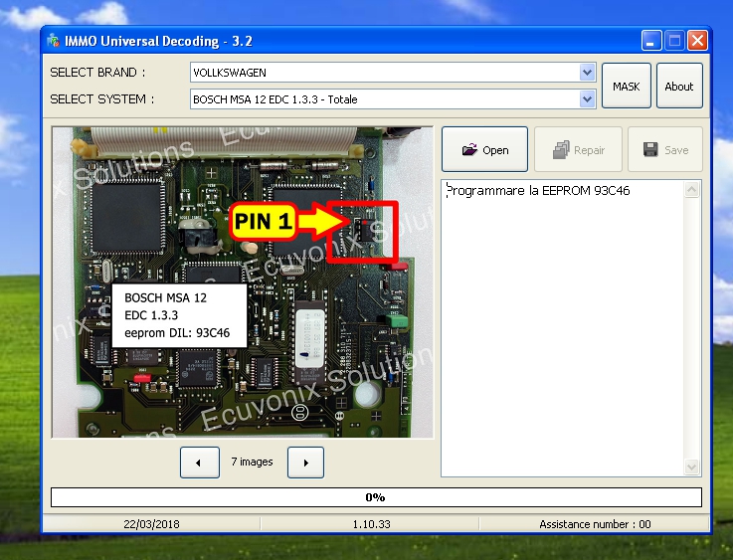
Task: Click the Open file button
Action: coord(484,149)
